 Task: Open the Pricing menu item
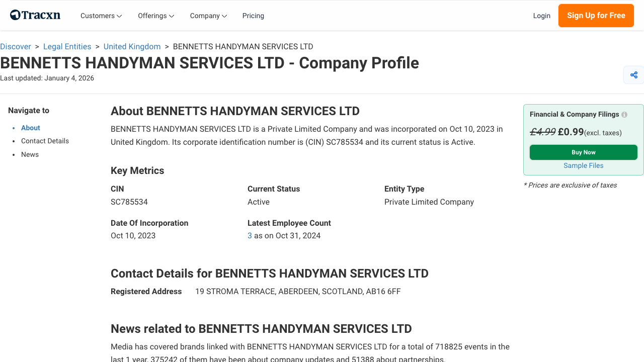pyautogui.click(x=253, y=16)
